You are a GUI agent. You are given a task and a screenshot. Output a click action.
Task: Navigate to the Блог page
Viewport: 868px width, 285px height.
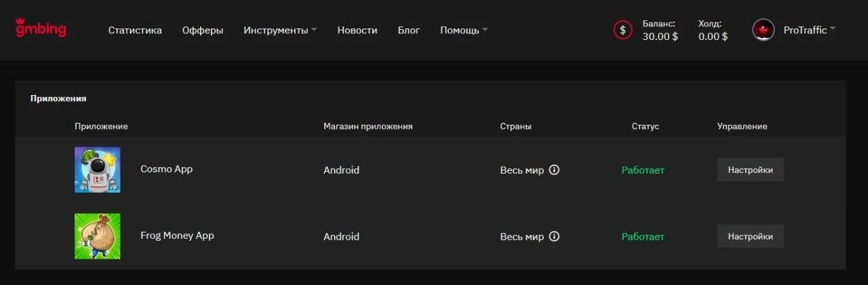(x=409, y=30)
